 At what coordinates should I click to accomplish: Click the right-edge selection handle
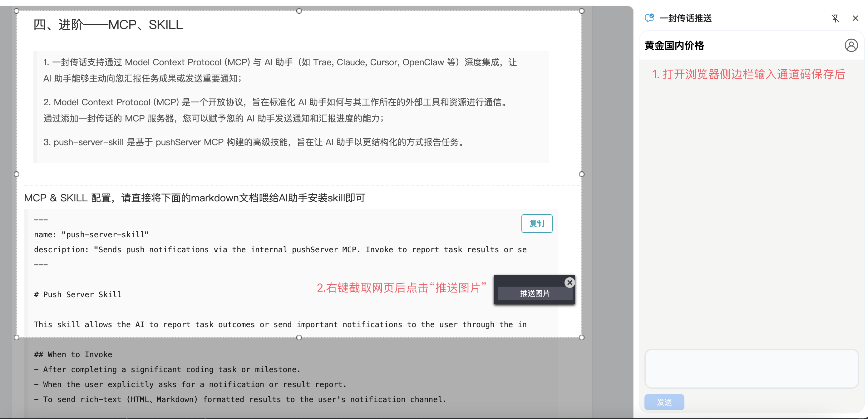pyautogui.click(x=581, y=175)
